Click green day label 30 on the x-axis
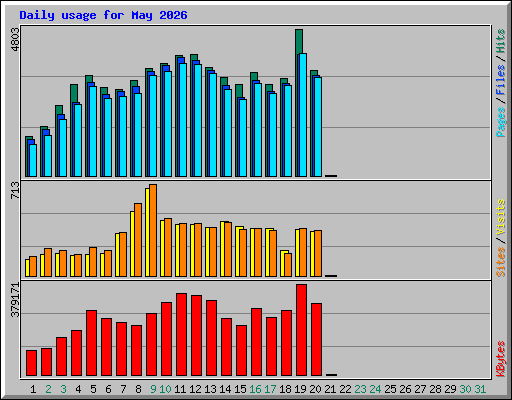Image resolution: width=512 pixels, height=400 pixels. 465,389
